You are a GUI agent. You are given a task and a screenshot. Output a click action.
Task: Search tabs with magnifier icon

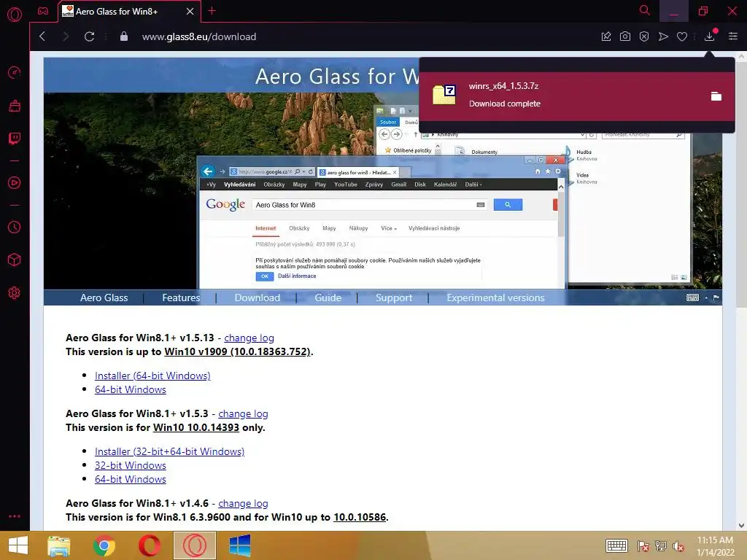645,10
